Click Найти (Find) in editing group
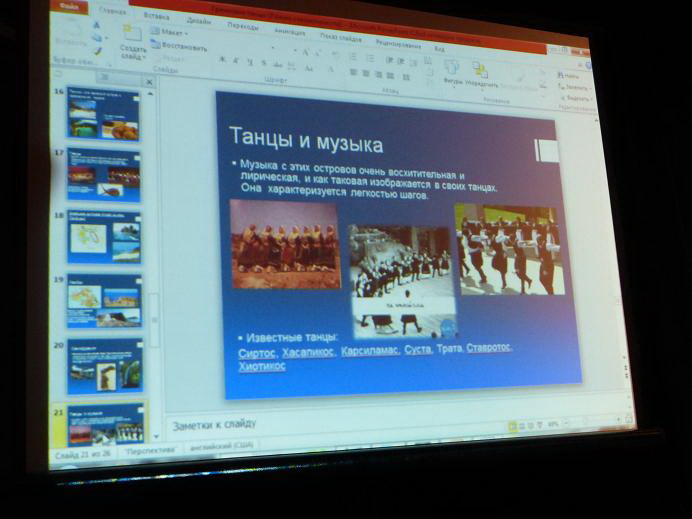The width and height of the screenshot is (692, 519). pyautogui.click(x=569, y=76)
